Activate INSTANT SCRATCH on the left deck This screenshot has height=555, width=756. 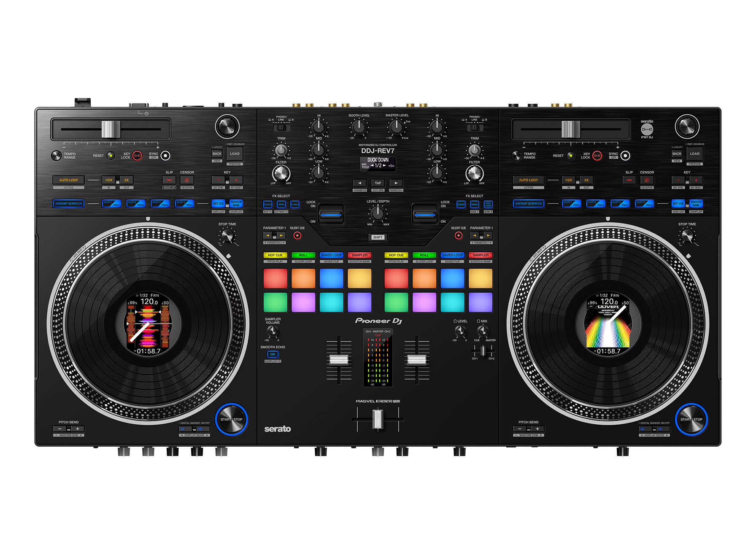[x=68, y=203]
